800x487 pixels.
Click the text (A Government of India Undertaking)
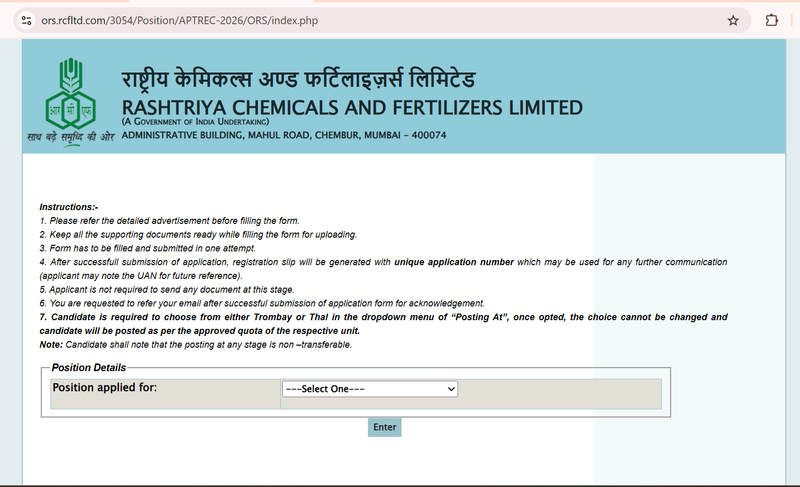point(195,122)
